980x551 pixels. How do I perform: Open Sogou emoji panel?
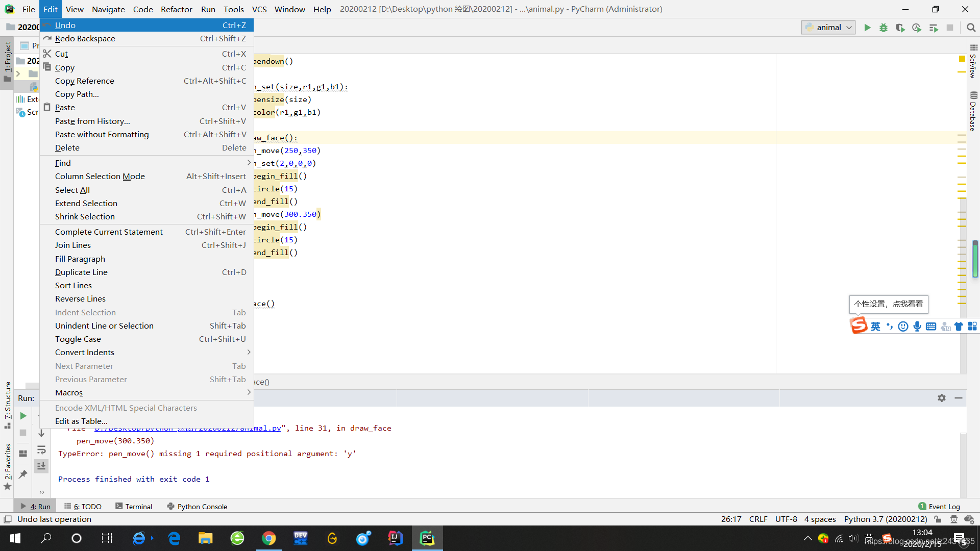(903, 327)
